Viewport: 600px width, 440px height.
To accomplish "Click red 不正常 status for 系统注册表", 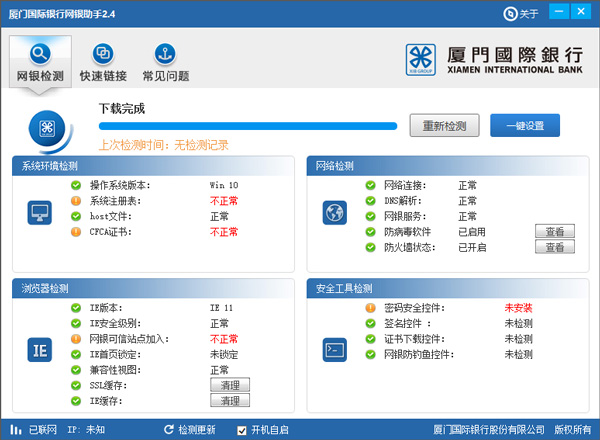I will [x=224, y=201].
